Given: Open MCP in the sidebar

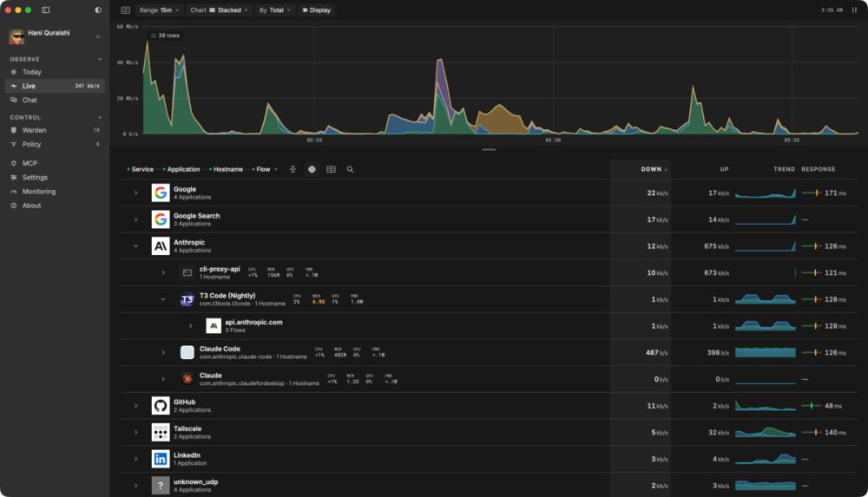Looking at the screenshot, I should point(55,163).
